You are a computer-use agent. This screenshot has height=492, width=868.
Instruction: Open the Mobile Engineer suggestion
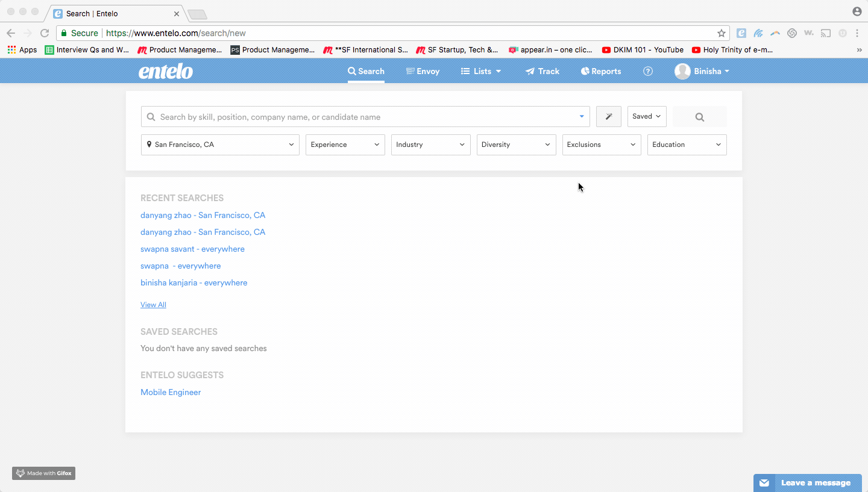point(171,392)
